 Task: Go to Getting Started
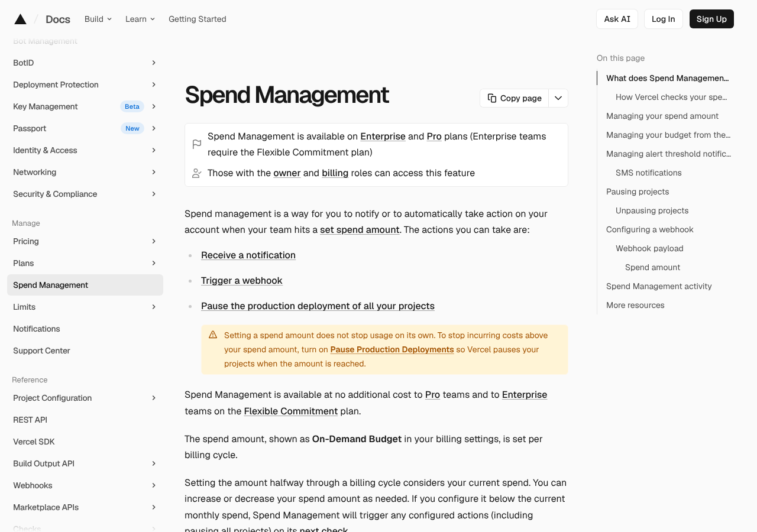pos(198,19)
